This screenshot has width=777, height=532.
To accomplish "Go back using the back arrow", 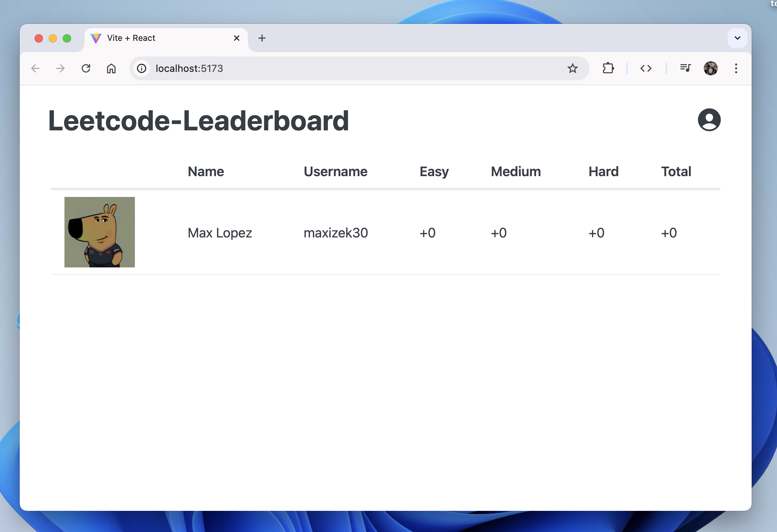I will click(35, 68).
